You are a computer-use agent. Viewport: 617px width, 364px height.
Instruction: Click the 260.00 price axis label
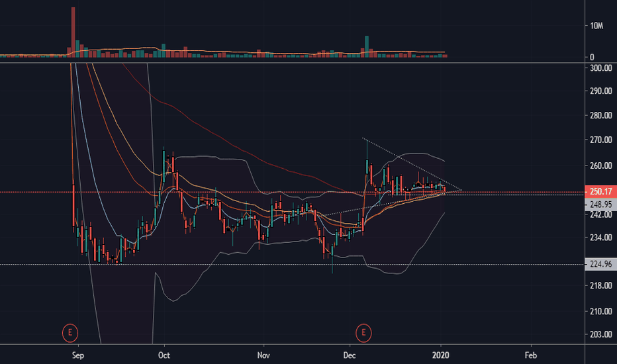pyautogui.click(x=601, y=165)
